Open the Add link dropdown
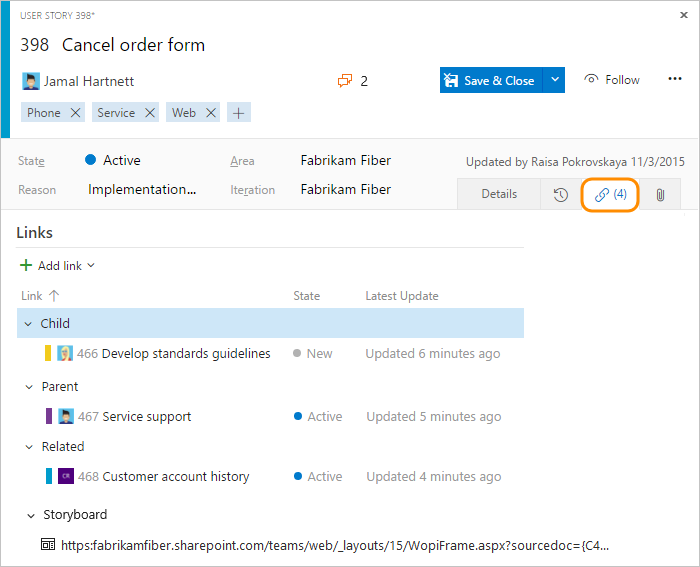This screenshot has width=700, height=567. click(57, 266)
